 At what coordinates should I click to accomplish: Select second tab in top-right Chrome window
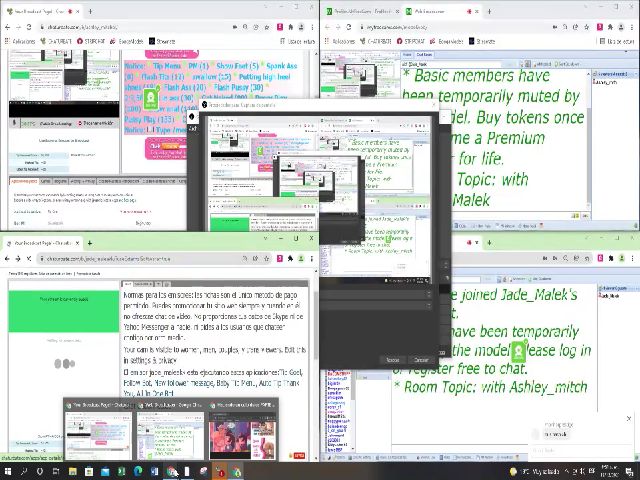(442, 11)
